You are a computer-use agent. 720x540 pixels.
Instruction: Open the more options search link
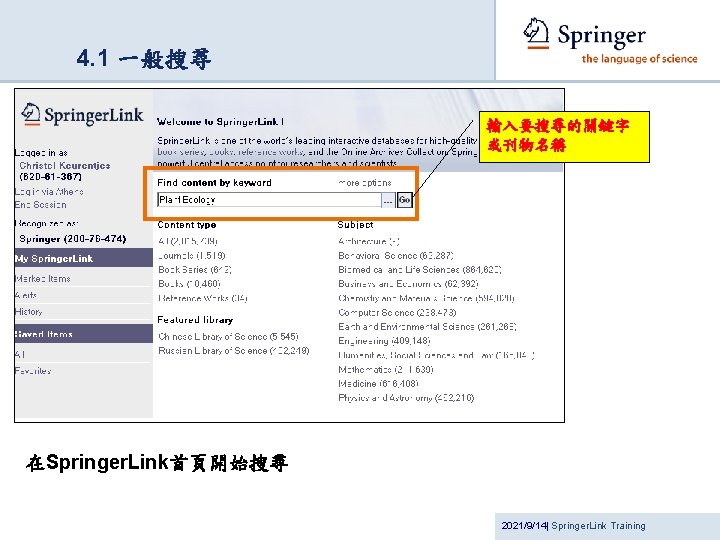pos(365,183)
